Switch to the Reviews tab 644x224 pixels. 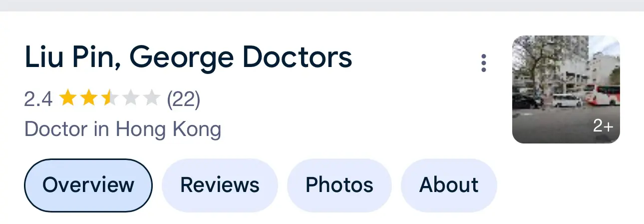point(220,185)
